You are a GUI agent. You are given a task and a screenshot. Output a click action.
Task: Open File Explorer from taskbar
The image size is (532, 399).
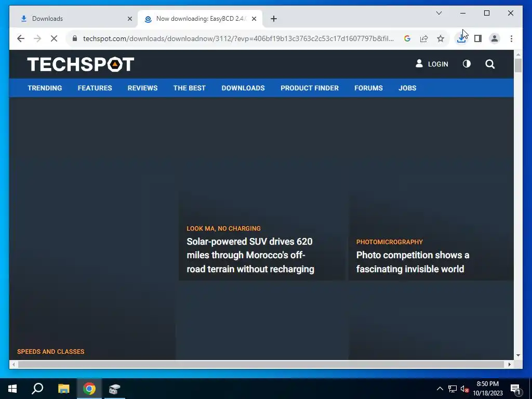click(63, 389)
